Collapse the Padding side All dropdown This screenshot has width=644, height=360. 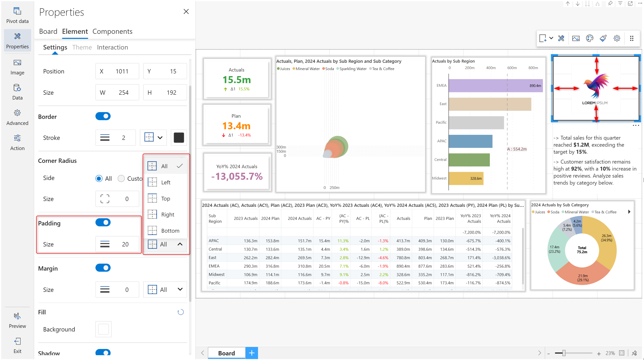(165, 244)
